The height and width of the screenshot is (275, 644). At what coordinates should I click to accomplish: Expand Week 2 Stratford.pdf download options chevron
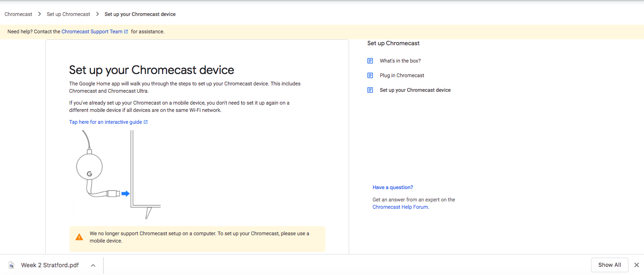[93, 265]
